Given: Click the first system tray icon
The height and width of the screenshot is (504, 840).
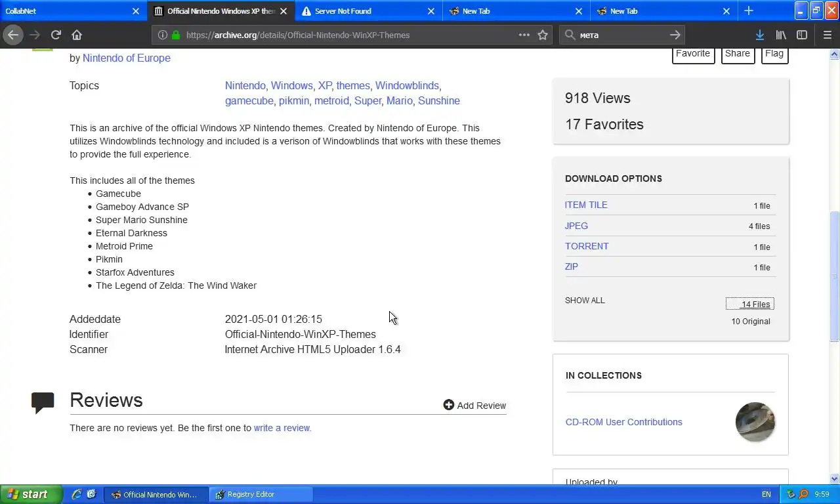Looking at the screenshot, I should [791, 494].
